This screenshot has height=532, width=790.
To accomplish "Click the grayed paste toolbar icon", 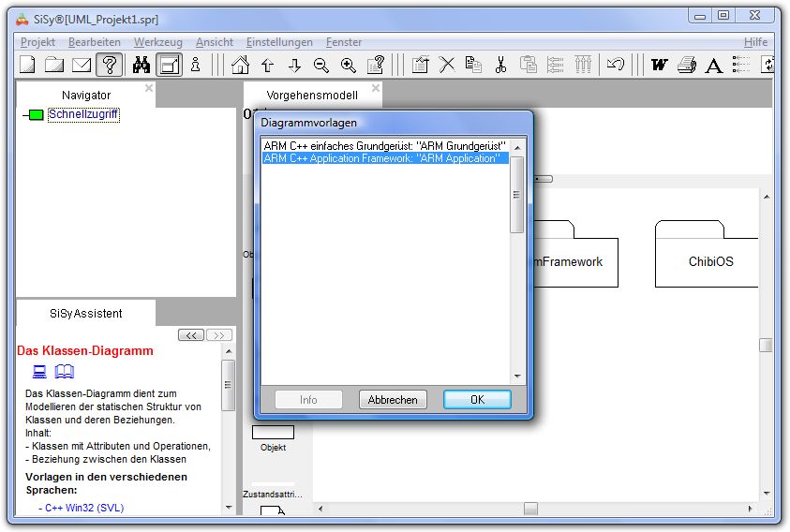I will (x=528, y=65).
